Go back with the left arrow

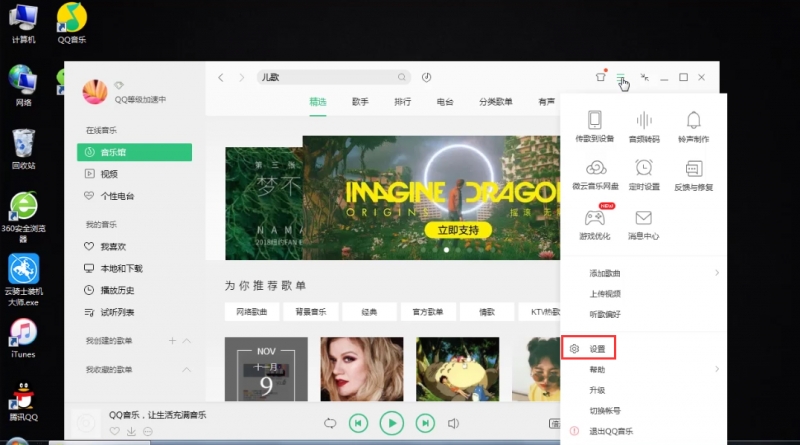tap(220, 78)
